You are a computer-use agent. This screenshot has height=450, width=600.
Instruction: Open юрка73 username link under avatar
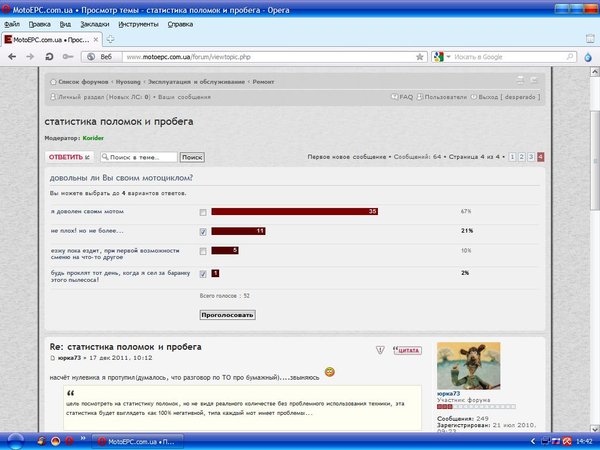(448, 393)
